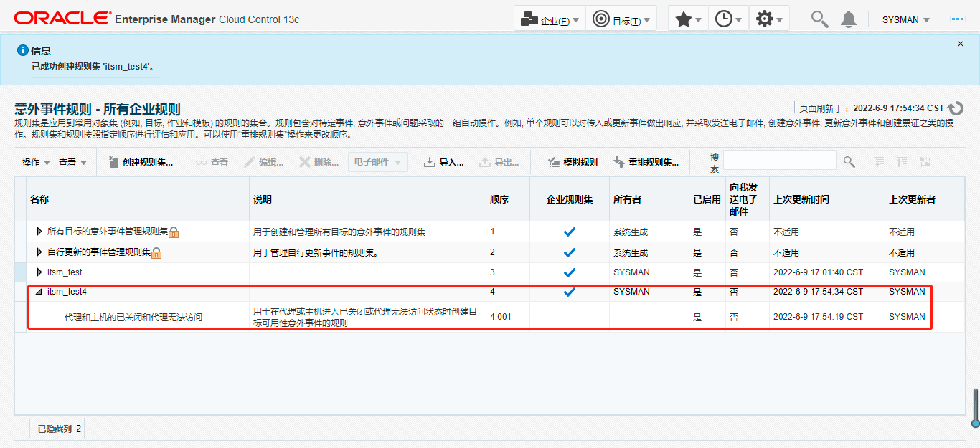This screenshot has height=448, width=980.
Task: Click the 删除... toolbar button
Action: pyautogui.click(x=319, y=163)
